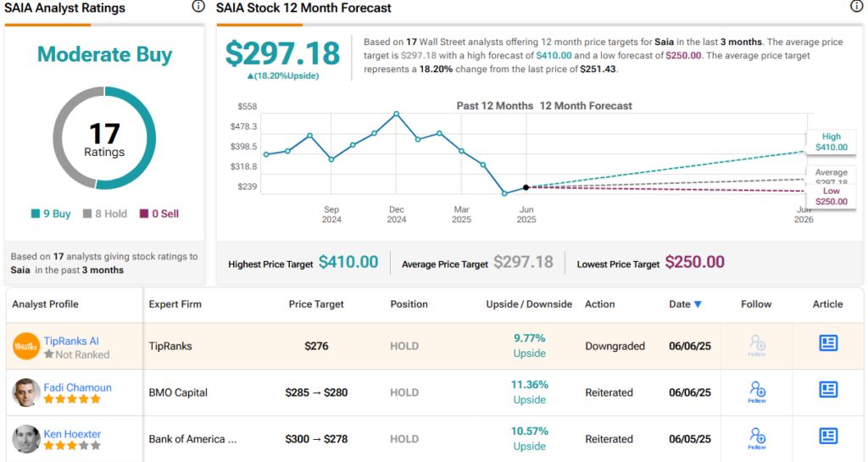Sort the table by the Date arrow
This screenshot has height=462, width=868.
click(698, 304)
